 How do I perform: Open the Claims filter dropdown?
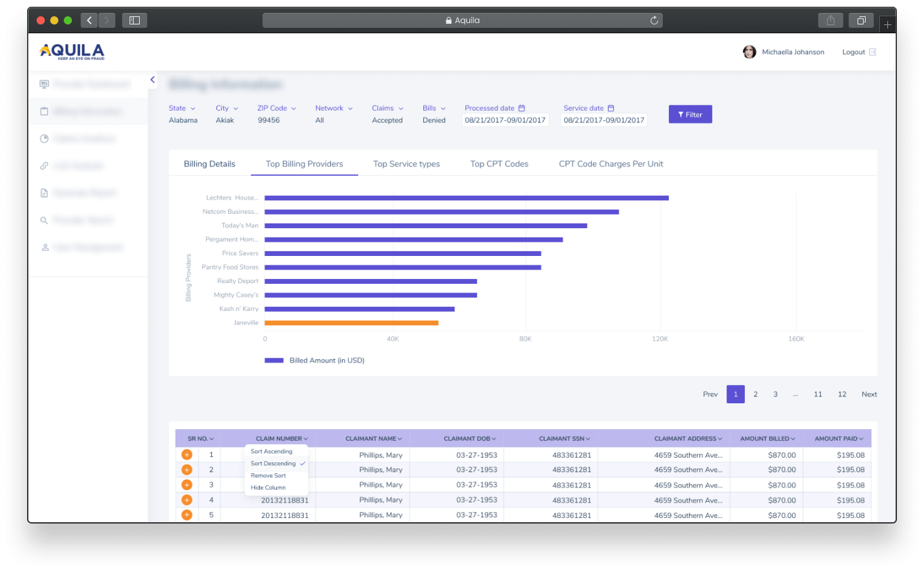387,108
